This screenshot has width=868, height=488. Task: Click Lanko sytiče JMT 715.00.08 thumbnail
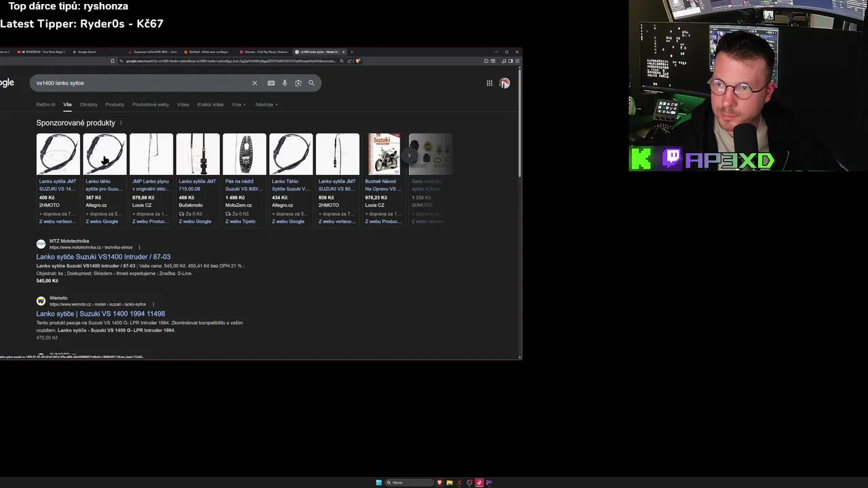coord(198,154)
